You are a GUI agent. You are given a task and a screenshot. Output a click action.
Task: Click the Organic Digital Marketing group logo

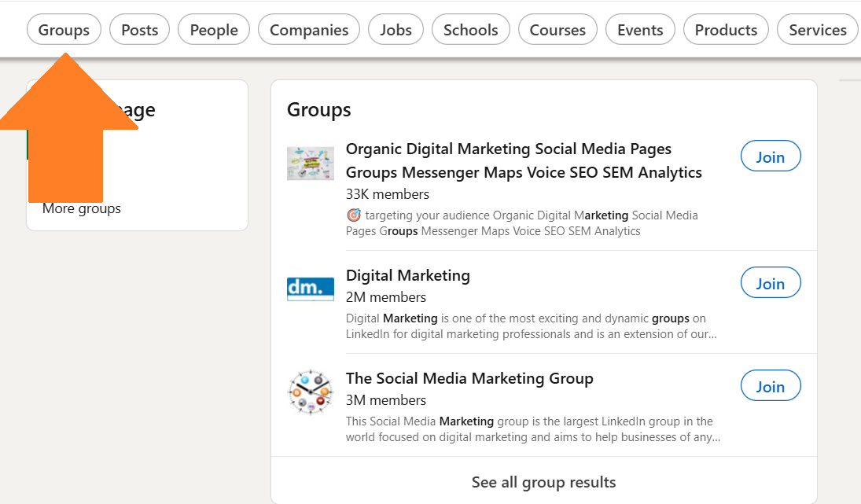pyautogui.click(x=310, y=164)
